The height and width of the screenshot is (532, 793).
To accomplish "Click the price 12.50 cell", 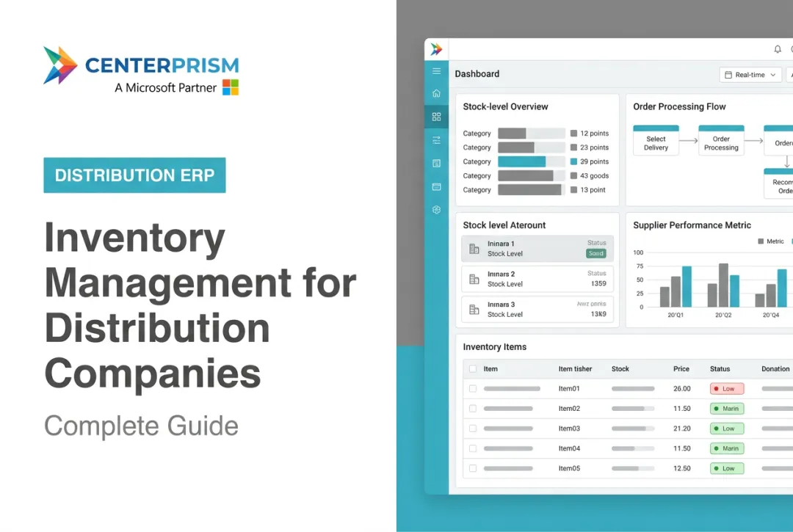I will pyautogui.click(x=681, y=468).
